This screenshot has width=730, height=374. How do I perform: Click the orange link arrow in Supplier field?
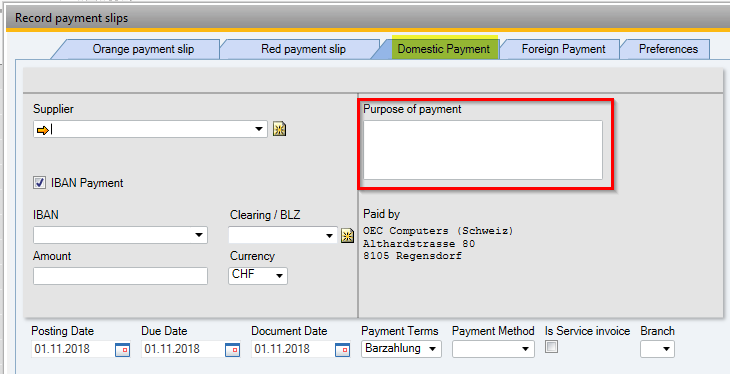coord(42,130)
